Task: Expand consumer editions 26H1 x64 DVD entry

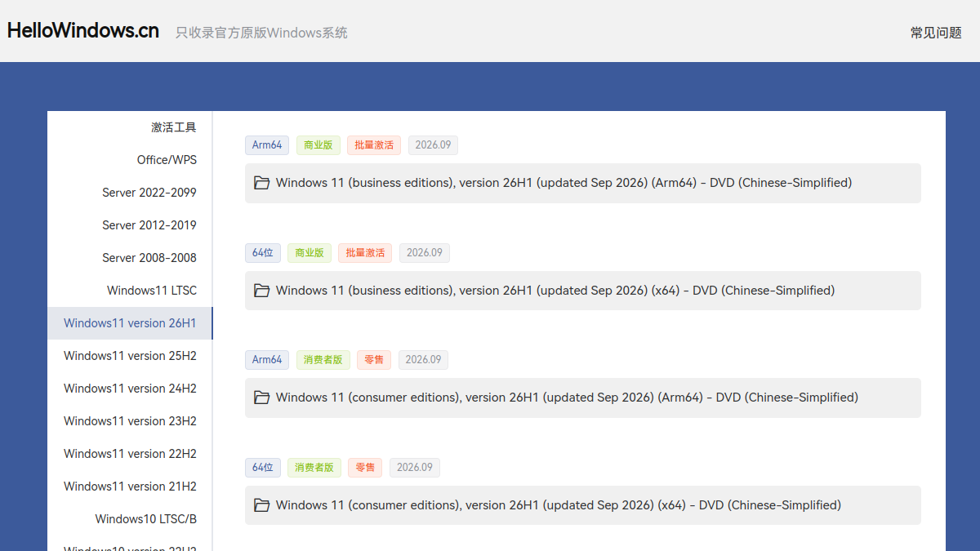Action: [583, 505]
